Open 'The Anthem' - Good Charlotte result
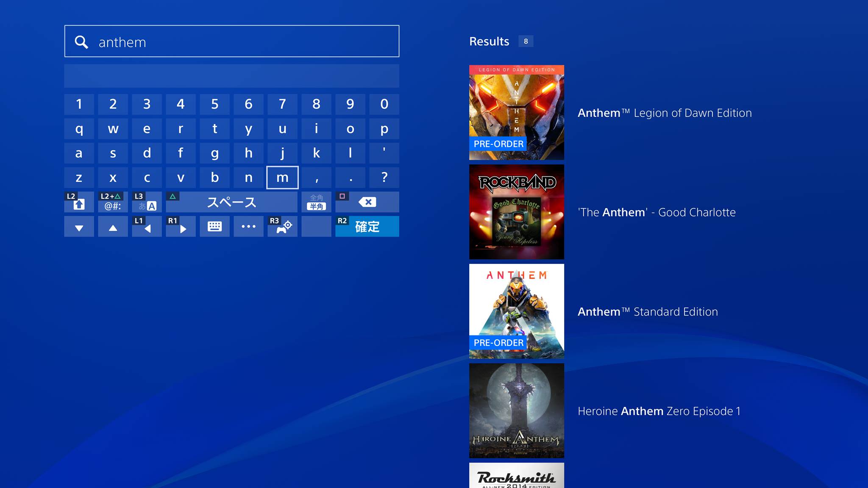 (516, 212)
